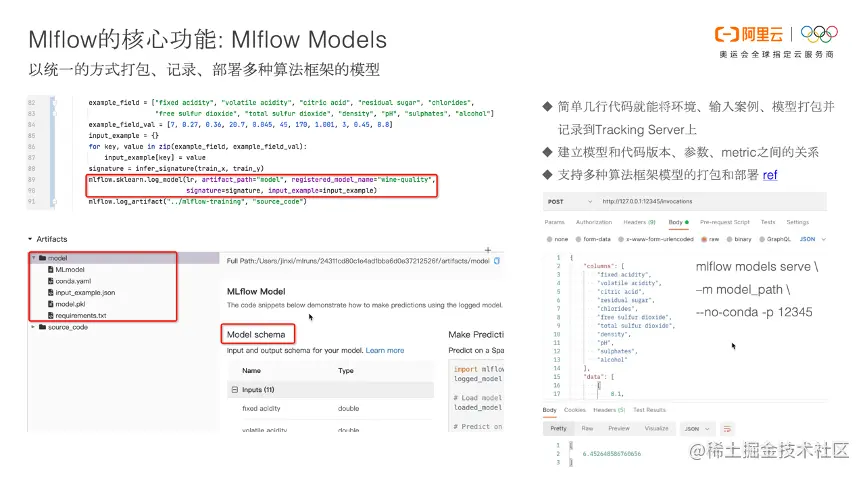This screenshot has height=477, width=866.
Task: Click the Olympic rings logo
Action: [819, 34]
